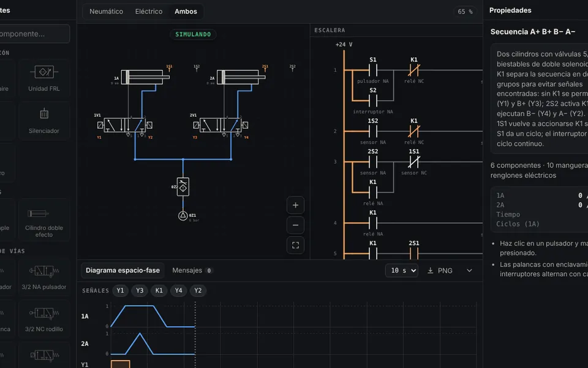Toggle the Y1 signal chip

tap(120, 290)
